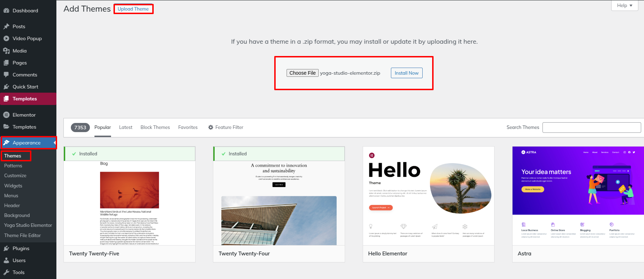Focus the Search Themes field

coord(592,128)
